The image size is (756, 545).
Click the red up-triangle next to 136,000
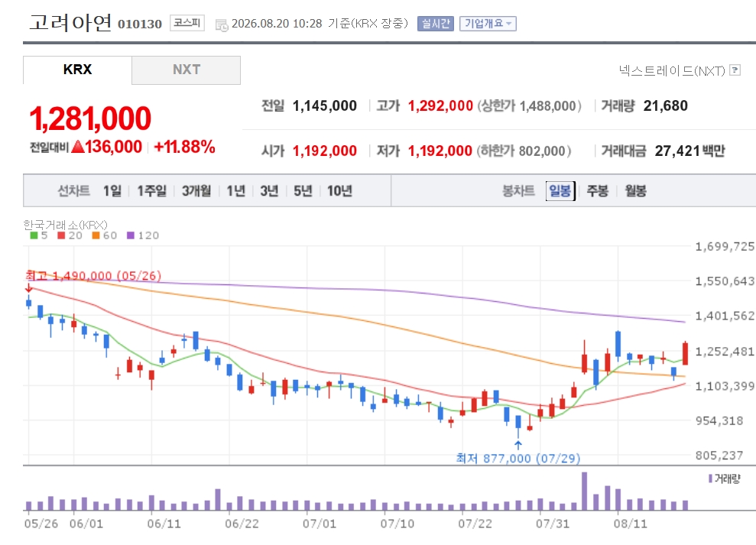(78, 147)
